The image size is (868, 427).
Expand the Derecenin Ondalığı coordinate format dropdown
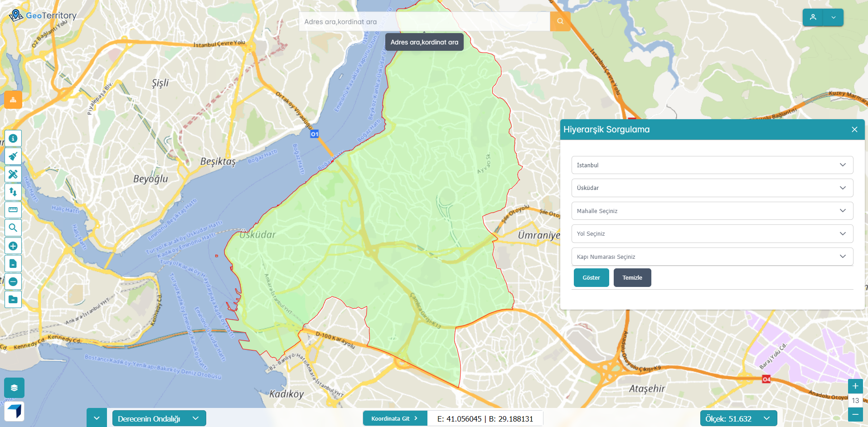(159, 418)
